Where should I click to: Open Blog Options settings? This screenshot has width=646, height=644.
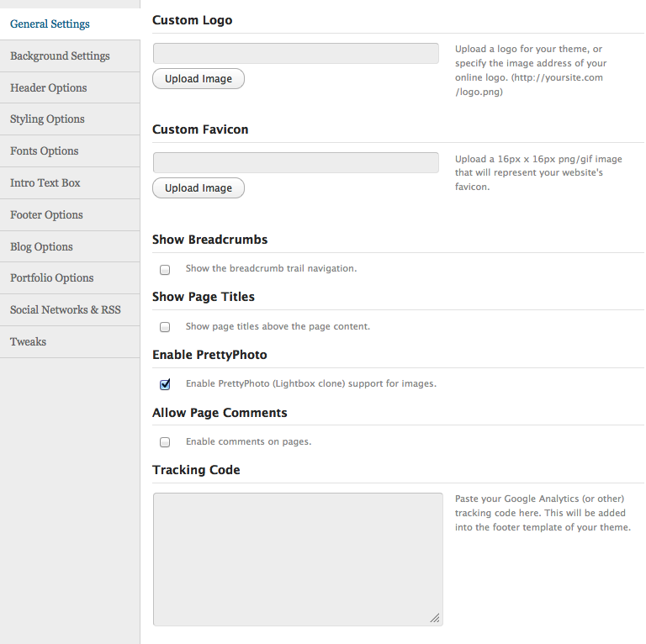click(x=41, y=246)
